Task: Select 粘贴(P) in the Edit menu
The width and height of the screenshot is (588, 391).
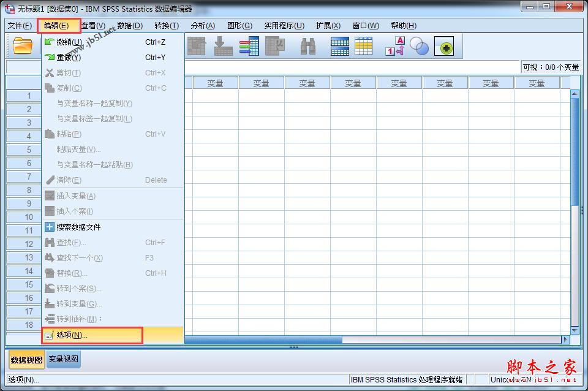Action: tap(113, 134)
